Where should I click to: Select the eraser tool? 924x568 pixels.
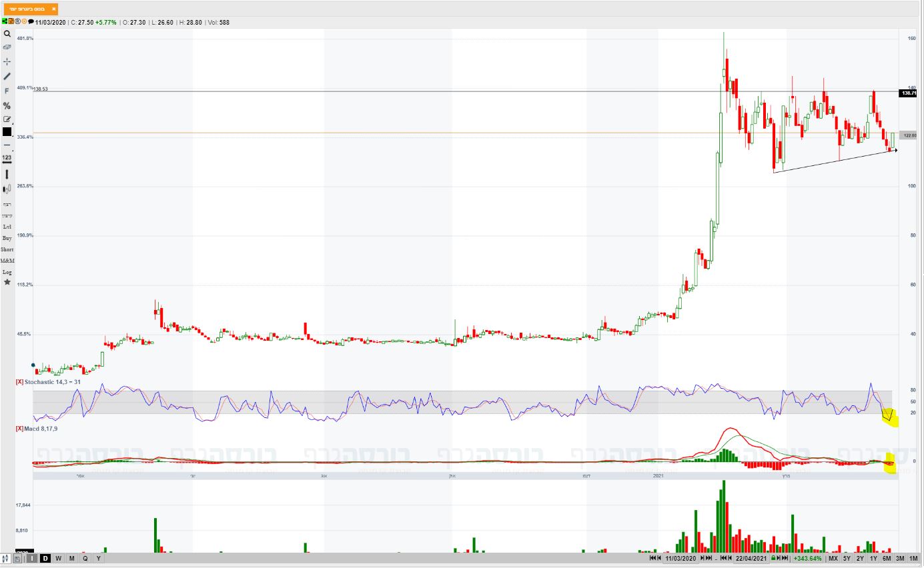click(7, 47)
